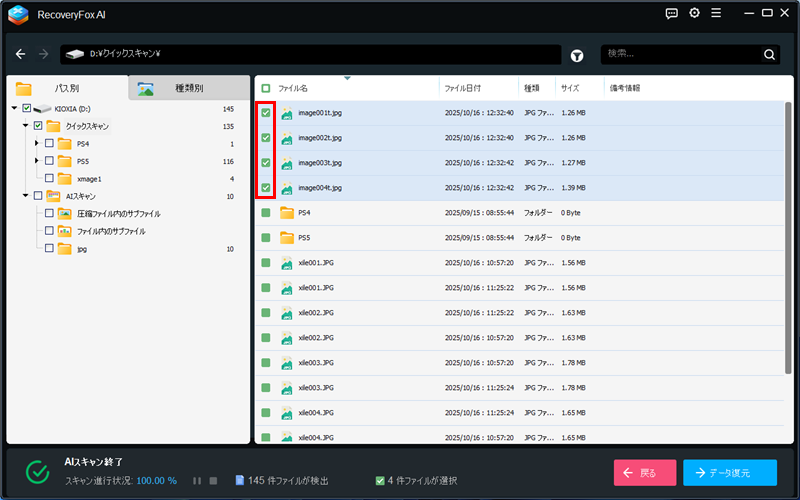Open the feedback chat bubble icon
The height and width of the screenshot is (500, 800).
pyautogui.click(x=671, y=14)
